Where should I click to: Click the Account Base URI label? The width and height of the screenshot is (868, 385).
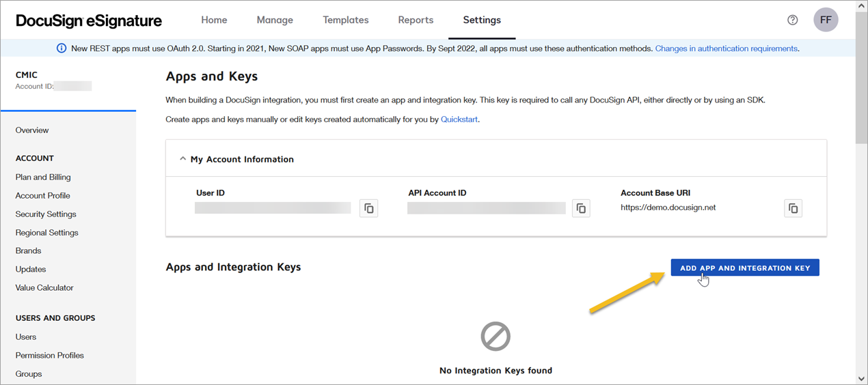tap(655, 193)
